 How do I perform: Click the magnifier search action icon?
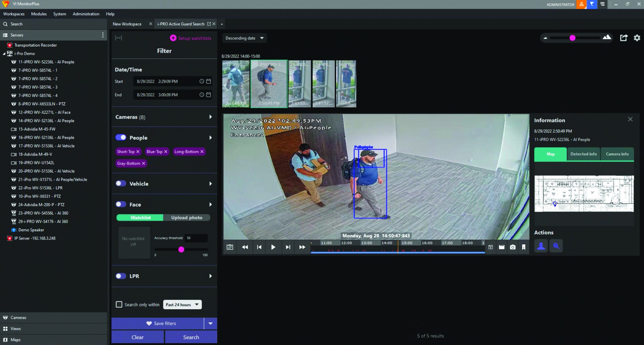pos(556,246)
